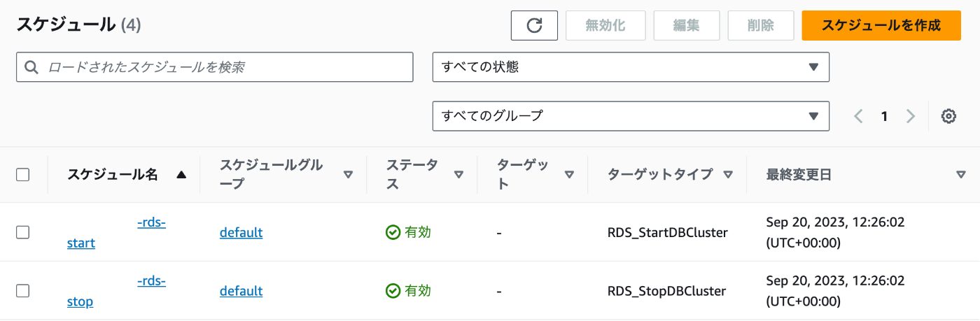Go to previous page arrow

pos(858,116)
